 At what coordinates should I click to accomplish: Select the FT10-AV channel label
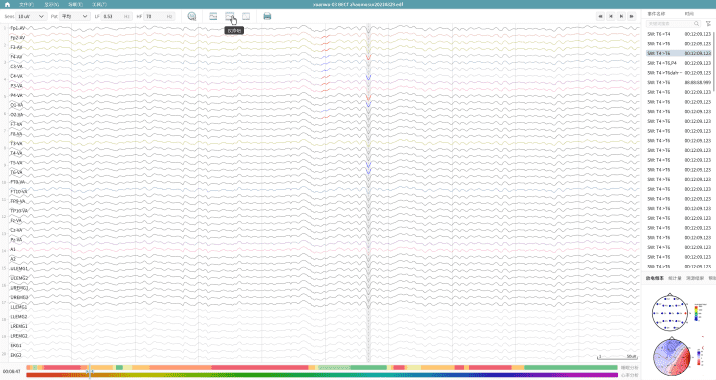[19, 192]
